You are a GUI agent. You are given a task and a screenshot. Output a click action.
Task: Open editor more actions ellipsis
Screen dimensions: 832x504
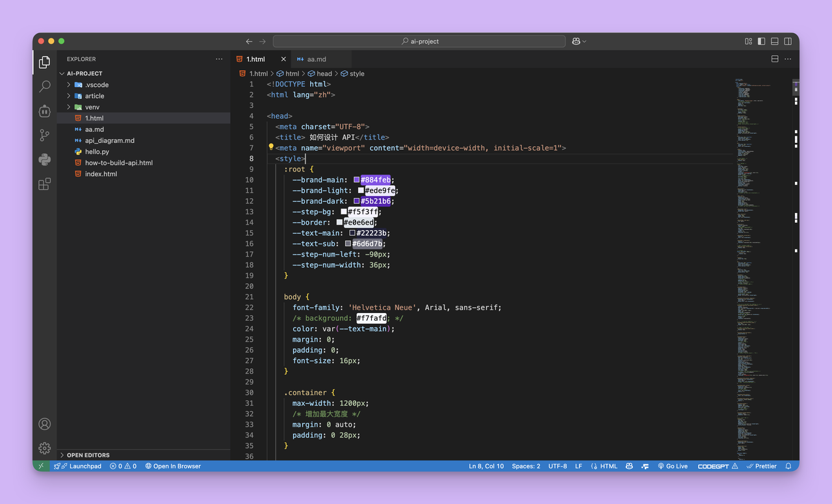[788, 59]
